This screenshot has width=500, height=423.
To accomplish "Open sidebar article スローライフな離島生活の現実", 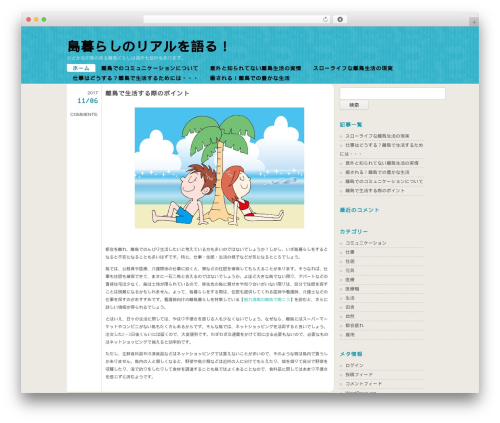I will coord(377,136).
